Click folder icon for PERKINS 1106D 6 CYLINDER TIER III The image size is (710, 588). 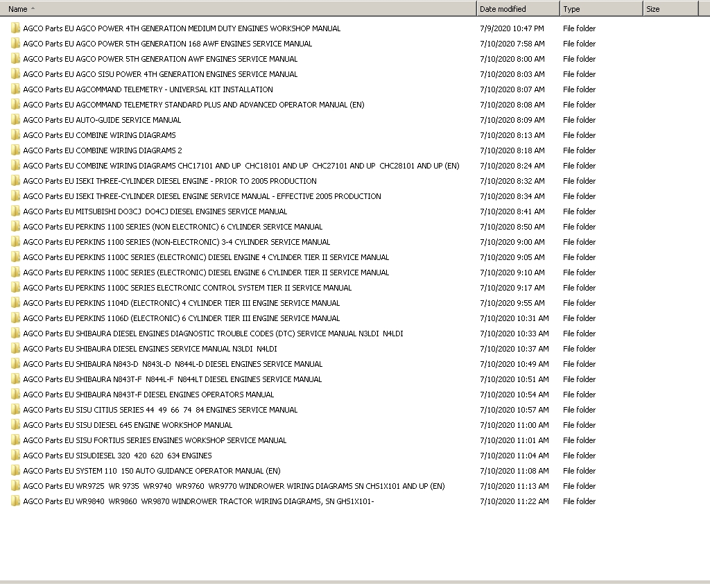click(15, 318)
